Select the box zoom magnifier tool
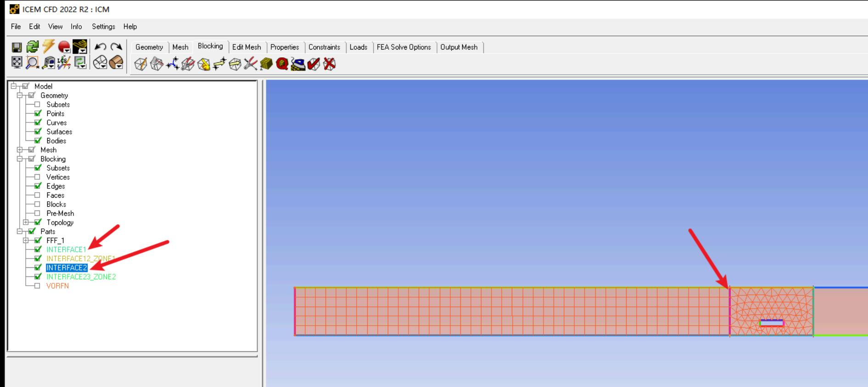 click(32, 62)
